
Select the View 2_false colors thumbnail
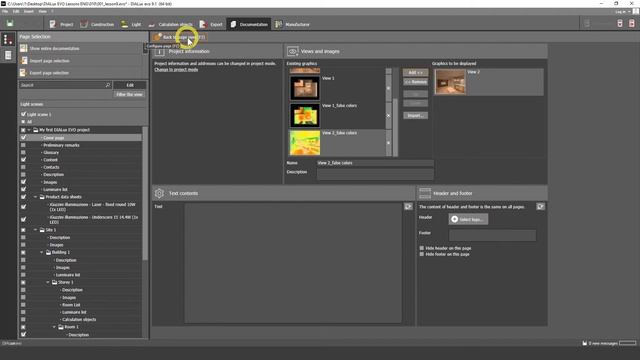304,143
